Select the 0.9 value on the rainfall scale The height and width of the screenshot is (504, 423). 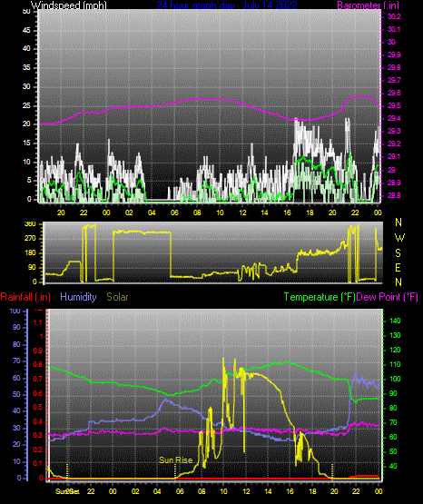(x=38, y=351)
